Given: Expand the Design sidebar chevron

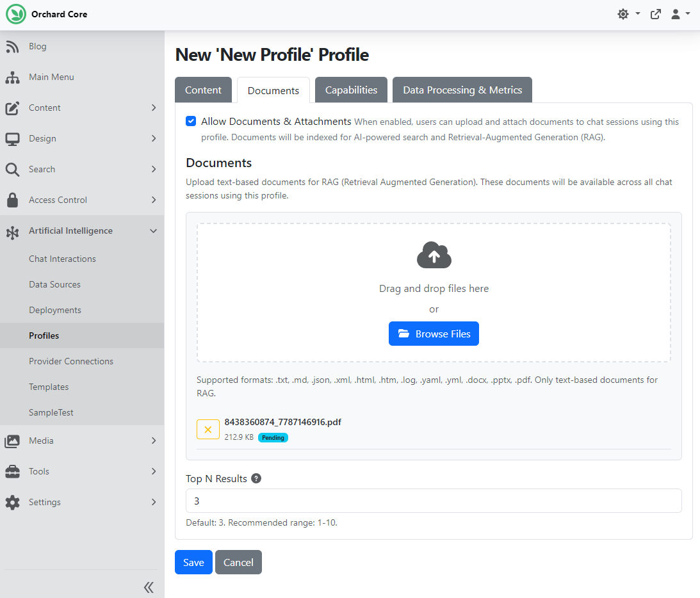Looking at the screenshot, I should (154, 139).
